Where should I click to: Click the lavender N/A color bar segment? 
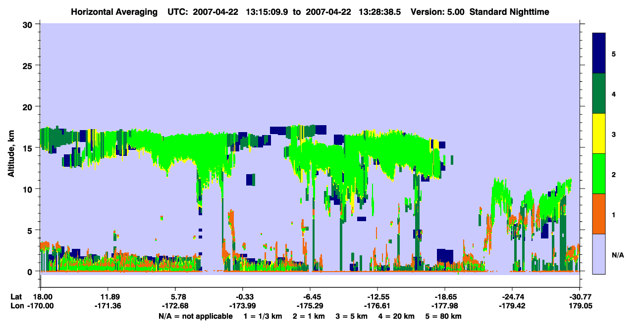(599, 253)
